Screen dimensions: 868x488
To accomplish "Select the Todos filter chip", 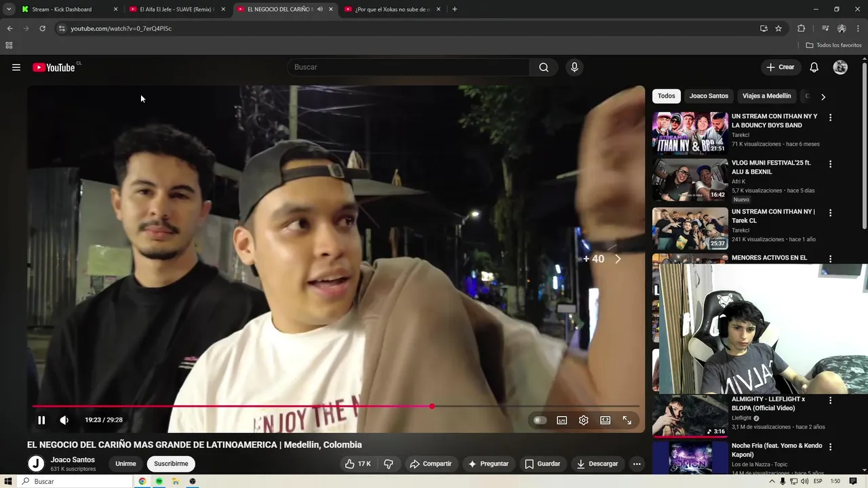I will pos(667,96).
